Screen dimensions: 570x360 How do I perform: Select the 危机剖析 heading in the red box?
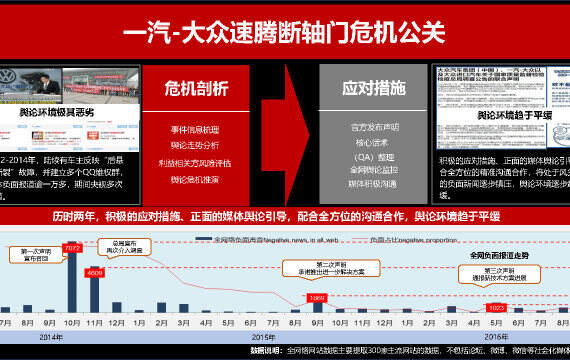(x=196, y=88)
